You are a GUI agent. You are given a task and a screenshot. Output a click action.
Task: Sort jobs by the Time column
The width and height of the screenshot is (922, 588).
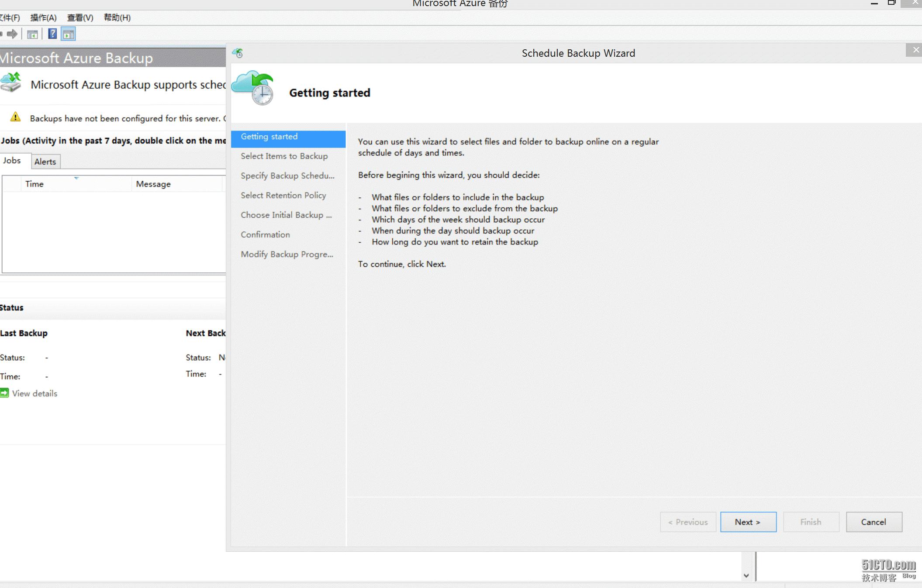tap(34, 184)
